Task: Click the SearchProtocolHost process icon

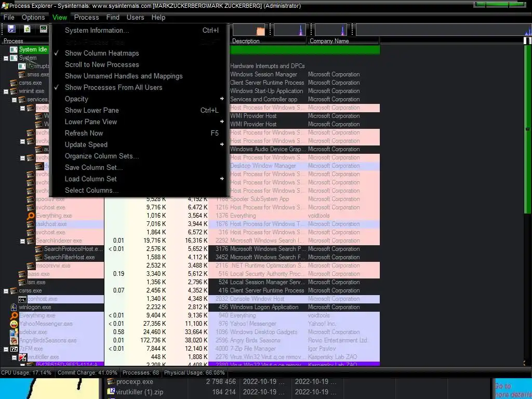Action: click(38, 249)
